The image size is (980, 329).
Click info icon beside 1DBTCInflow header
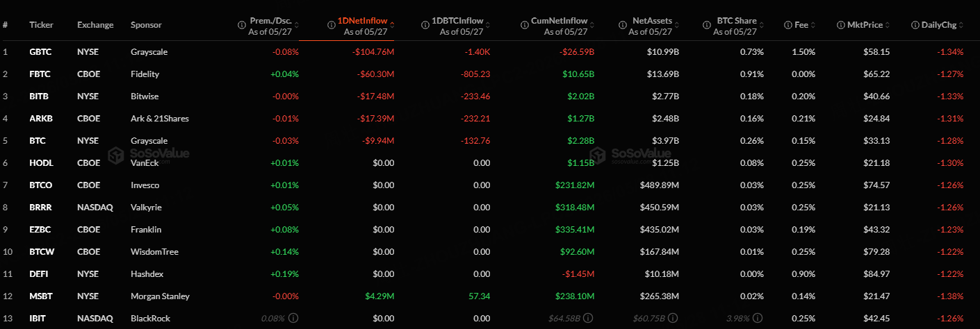(426, 25)
